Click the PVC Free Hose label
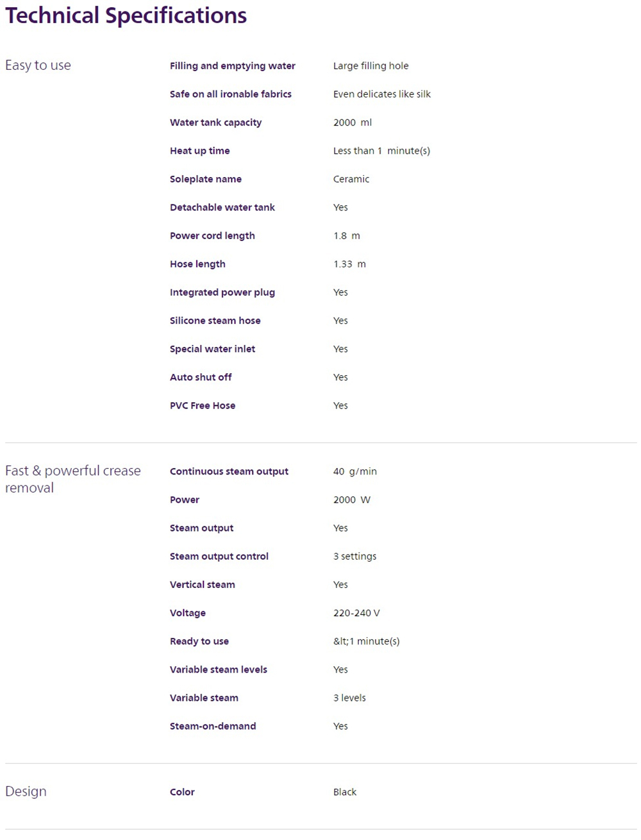641x840 pixels. click(203, 405)
